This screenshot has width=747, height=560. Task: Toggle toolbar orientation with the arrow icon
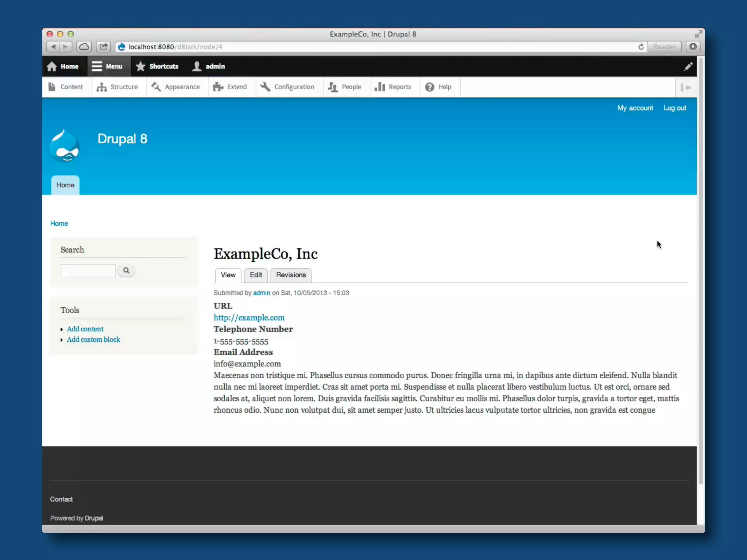pos(686,87)
